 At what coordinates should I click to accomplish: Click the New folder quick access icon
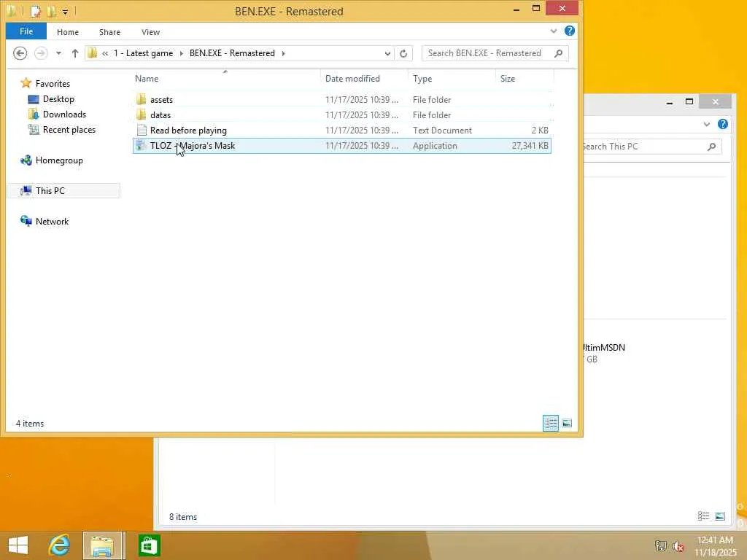point(52,10)
